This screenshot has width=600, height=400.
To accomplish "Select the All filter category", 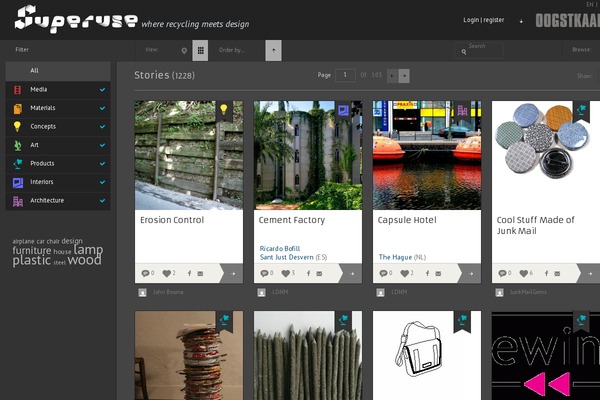I will (x=58, y=71).
